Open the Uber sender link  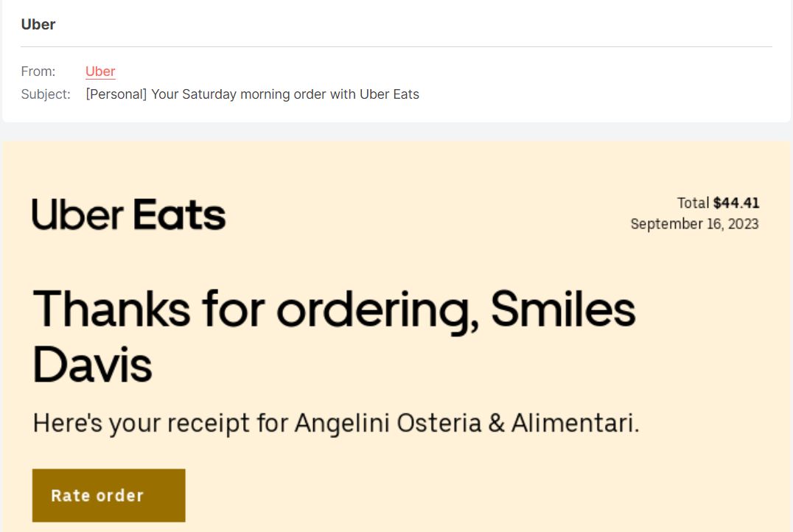coord(100,71)
